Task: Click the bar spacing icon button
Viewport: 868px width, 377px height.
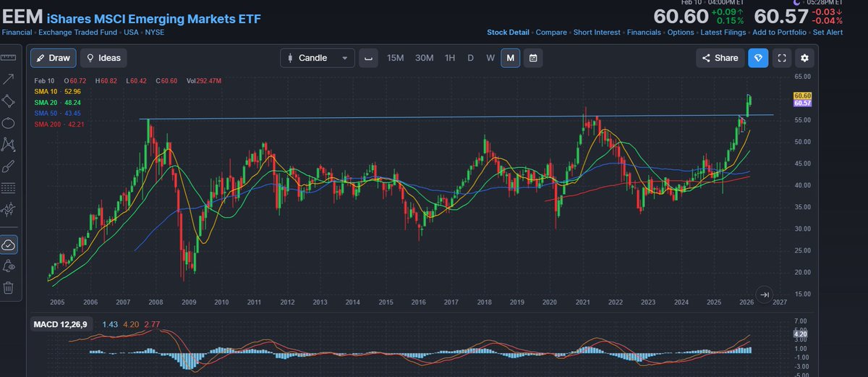Action: [x=369, y=58]
